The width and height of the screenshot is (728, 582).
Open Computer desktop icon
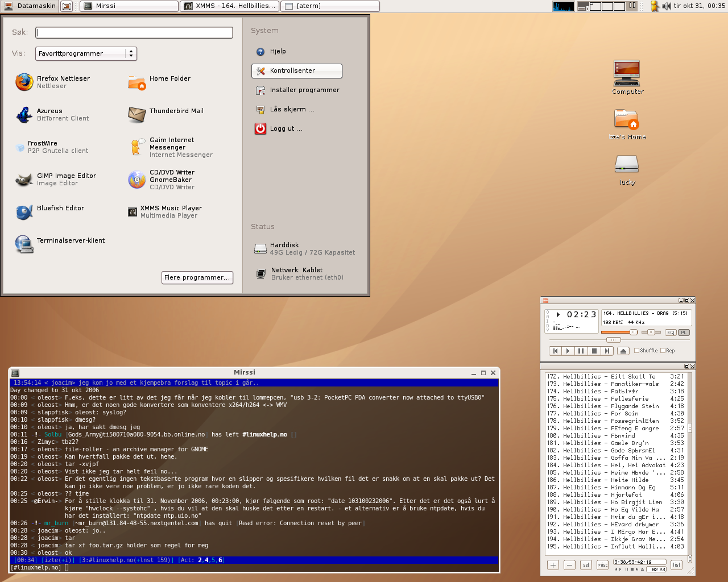coord(627,77)
